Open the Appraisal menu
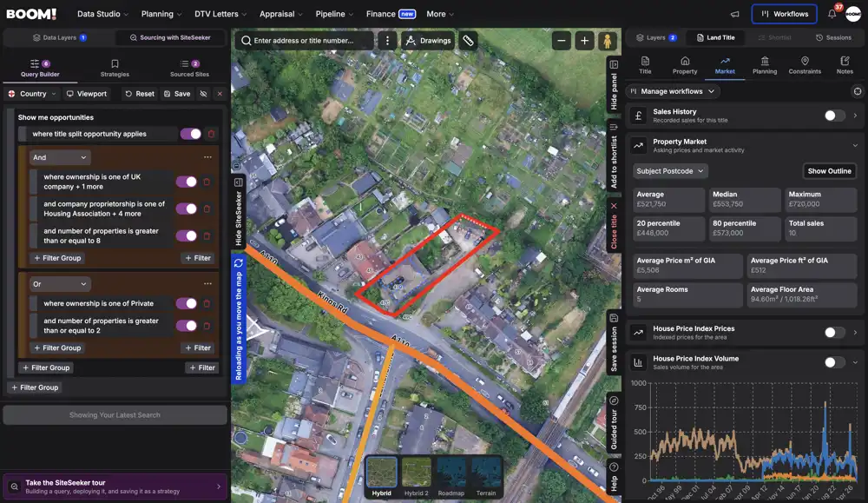868x503 pixels. click(280, 14)
